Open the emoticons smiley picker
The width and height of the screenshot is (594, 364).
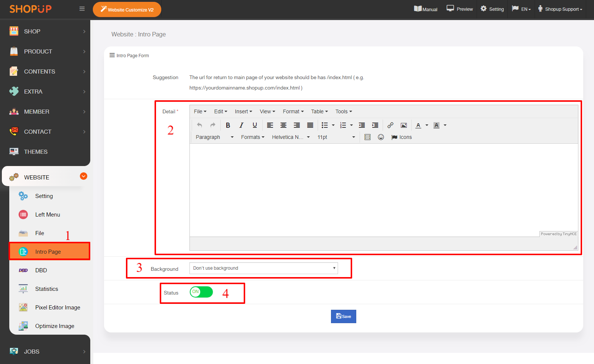pos(381,137)
